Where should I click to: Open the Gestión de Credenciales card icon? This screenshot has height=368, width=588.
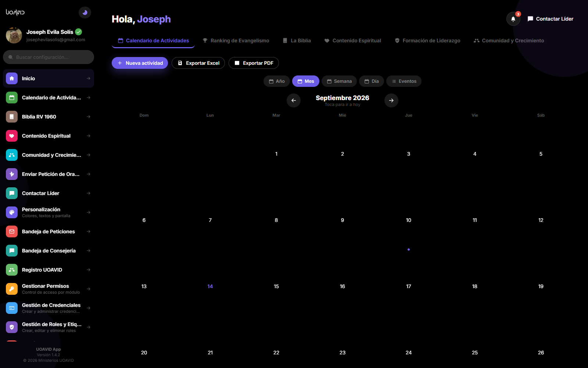[x=12, y=308]
